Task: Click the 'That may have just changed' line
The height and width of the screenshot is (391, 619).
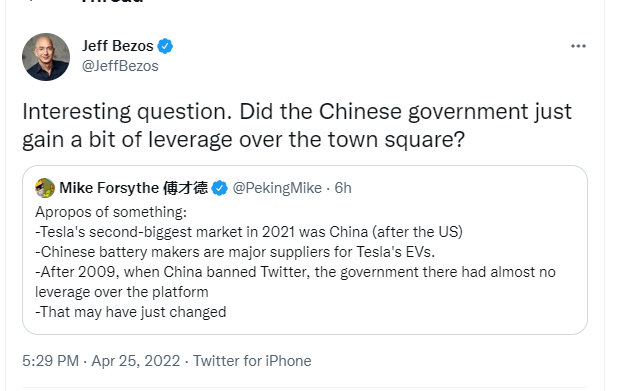Action: 130,312
